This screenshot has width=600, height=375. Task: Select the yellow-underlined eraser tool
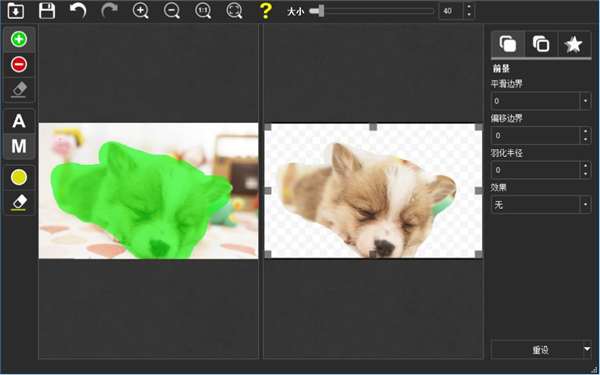pos(19,202)
